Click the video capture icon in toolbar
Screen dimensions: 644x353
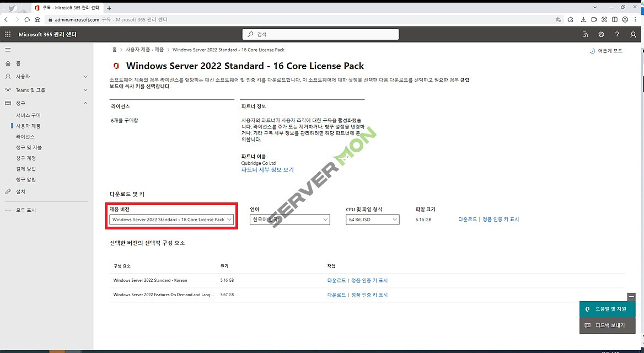coord(594,19)
